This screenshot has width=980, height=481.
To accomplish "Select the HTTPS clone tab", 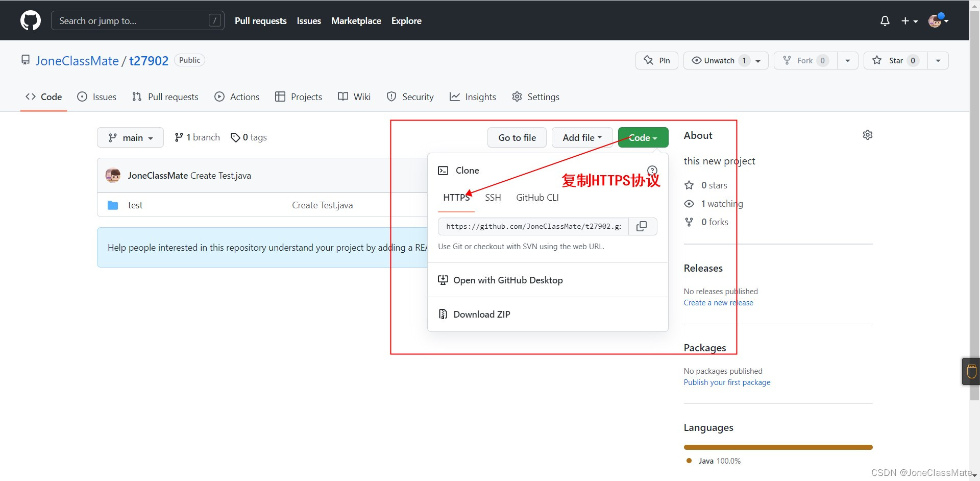I will coord(456,198).
